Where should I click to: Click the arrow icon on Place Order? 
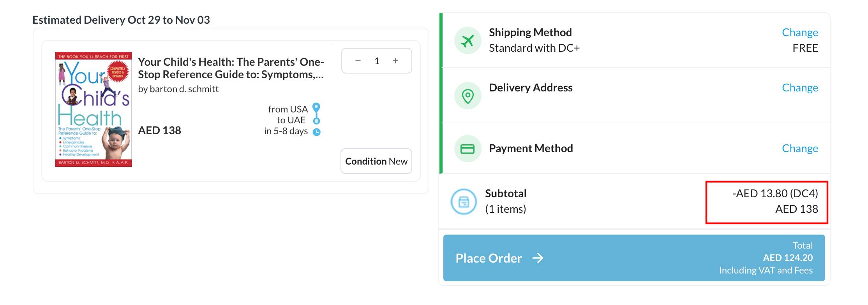538,258
